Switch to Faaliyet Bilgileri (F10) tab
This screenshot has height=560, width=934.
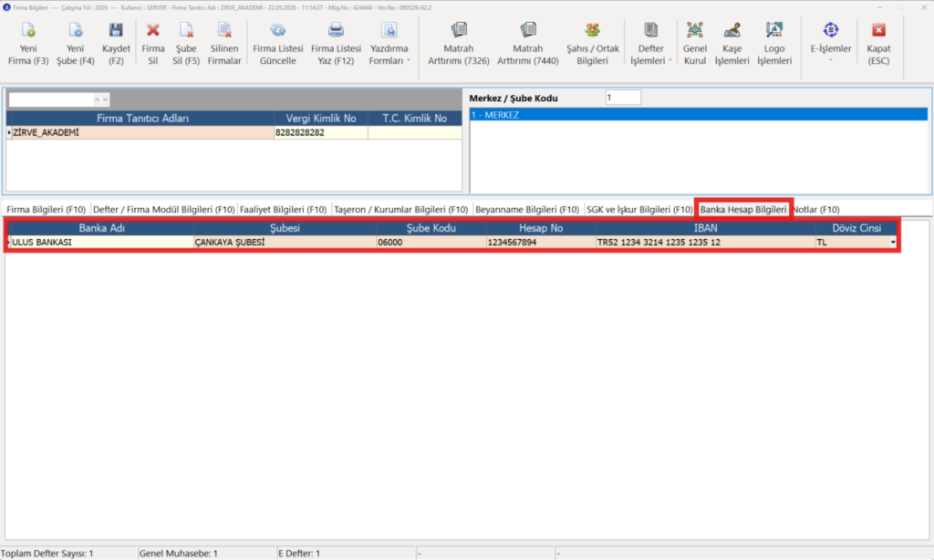tap(283, 209)
